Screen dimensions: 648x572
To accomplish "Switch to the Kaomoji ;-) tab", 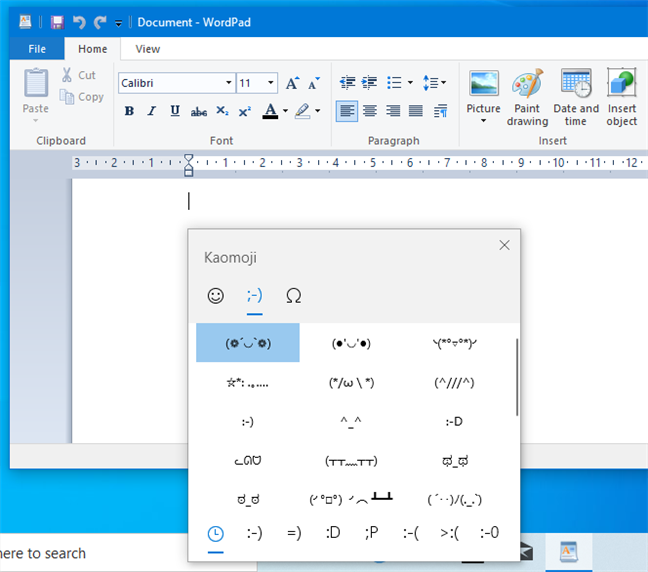I will pos(255,296).
